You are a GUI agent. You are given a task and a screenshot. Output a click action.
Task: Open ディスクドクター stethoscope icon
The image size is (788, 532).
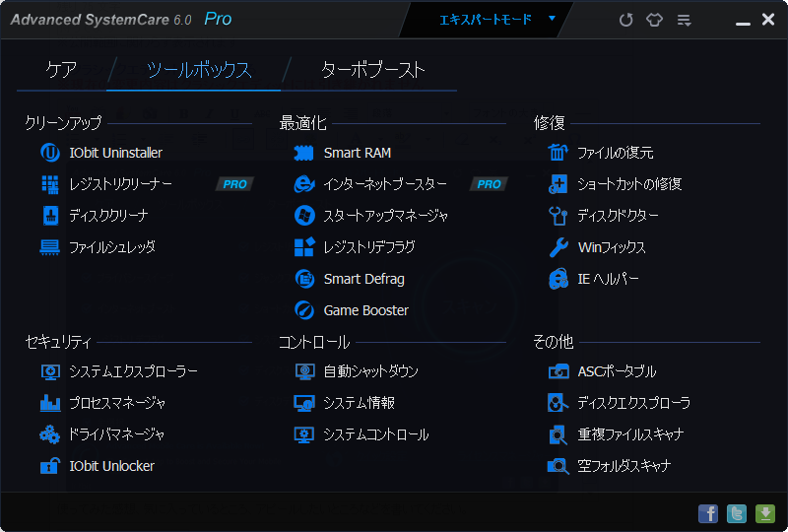pos(558,216)
